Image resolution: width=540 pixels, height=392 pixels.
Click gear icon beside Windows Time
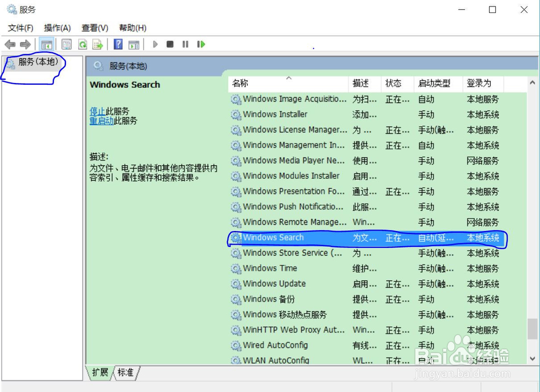tap(236, 269)
